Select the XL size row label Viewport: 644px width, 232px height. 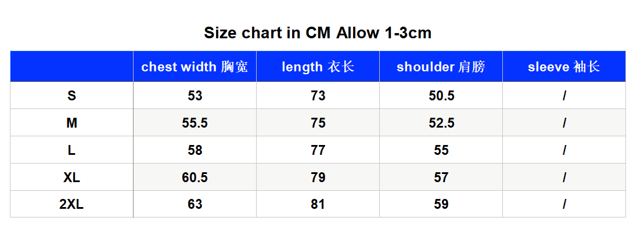coord(71,177)
